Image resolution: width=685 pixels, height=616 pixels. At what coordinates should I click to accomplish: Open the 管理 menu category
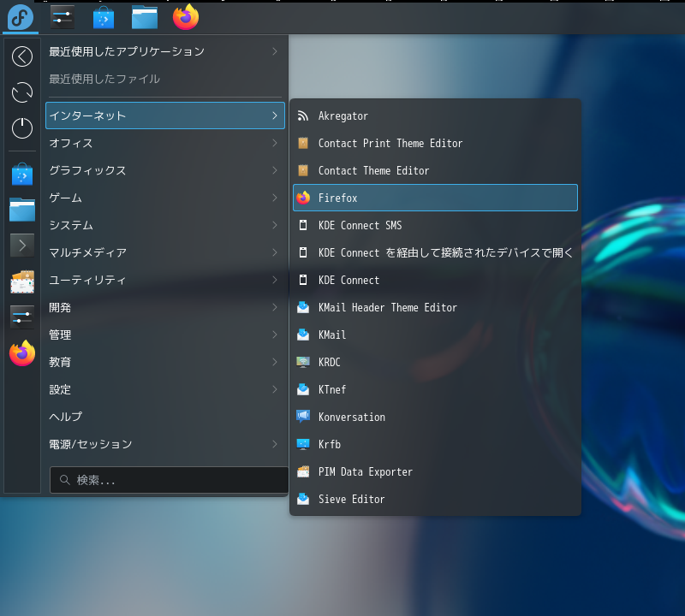[x=165, y=335]
